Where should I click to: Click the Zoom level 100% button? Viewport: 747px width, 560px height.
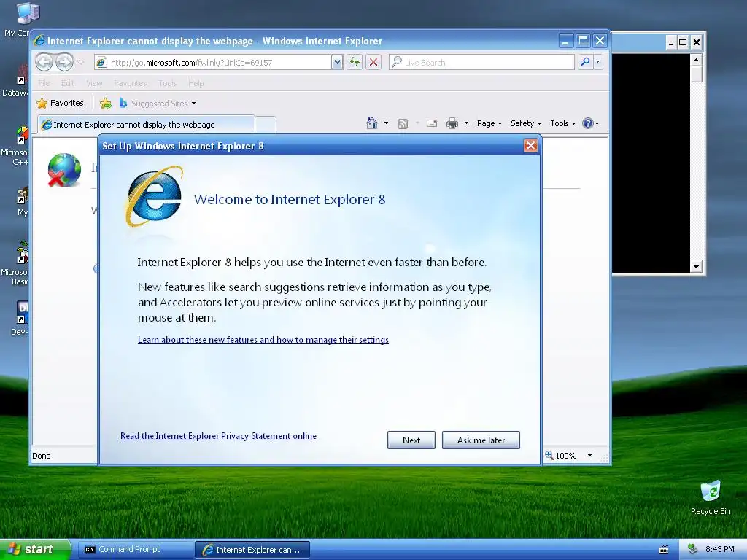point(561,456)
